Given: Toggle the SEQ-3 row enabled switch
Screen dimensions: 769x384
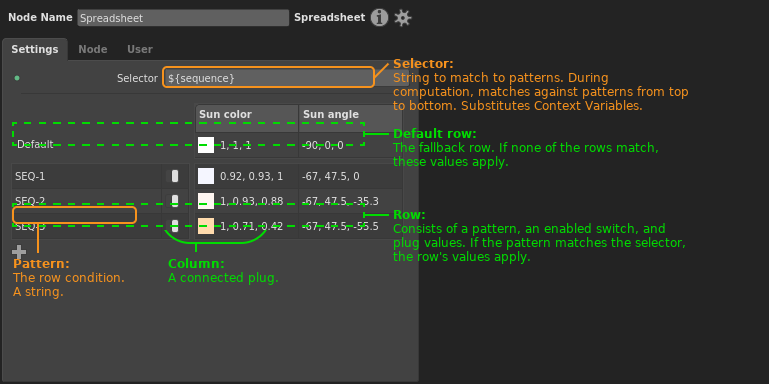Looking at the screenshot, I should coord(175,226).
